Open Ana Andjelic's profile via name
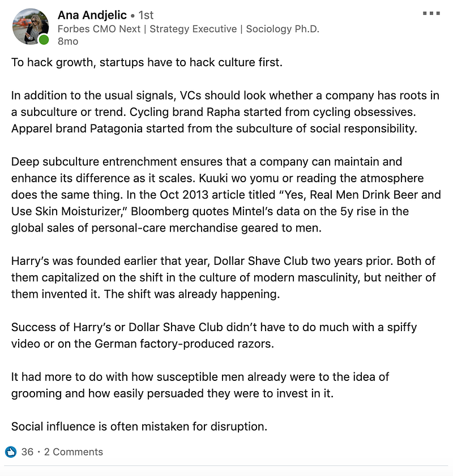The image size is (453, 476). 92,15
